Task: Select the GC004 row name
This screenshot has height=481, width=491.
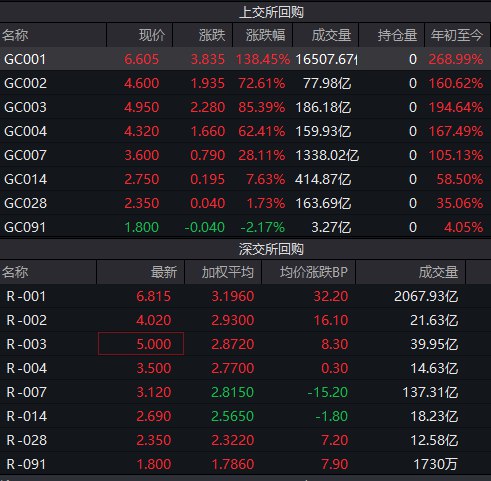Action: point(25,131)
